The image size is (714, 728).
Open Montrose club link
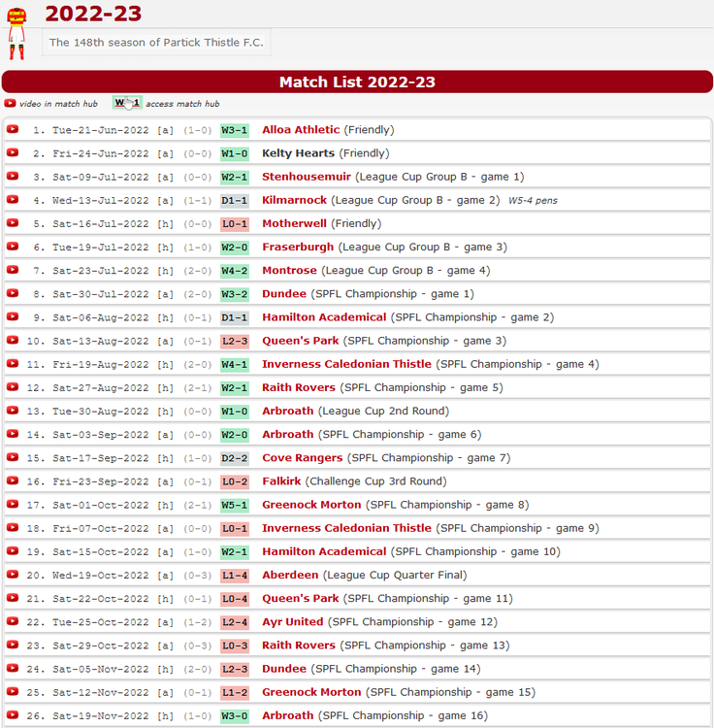(x=289, y=270)
